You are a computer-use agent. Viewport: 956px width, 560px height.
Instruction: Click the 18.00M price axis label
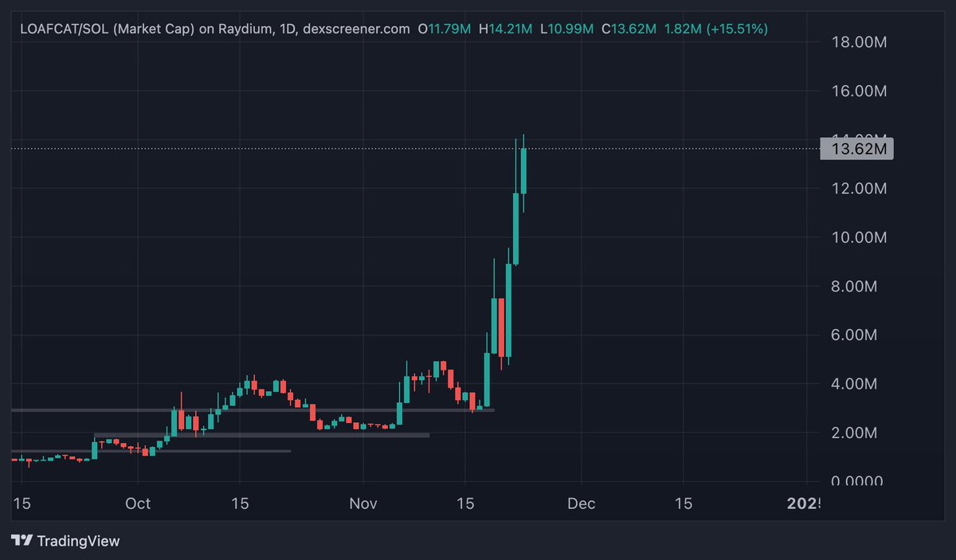pyautogui.click(x=859, y=42)
